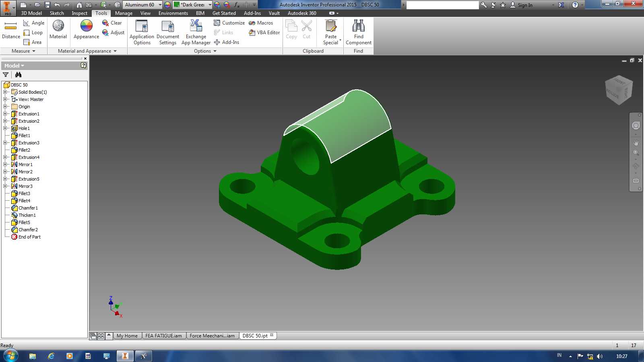Open the Appearance browser

[x=86, y=30]
